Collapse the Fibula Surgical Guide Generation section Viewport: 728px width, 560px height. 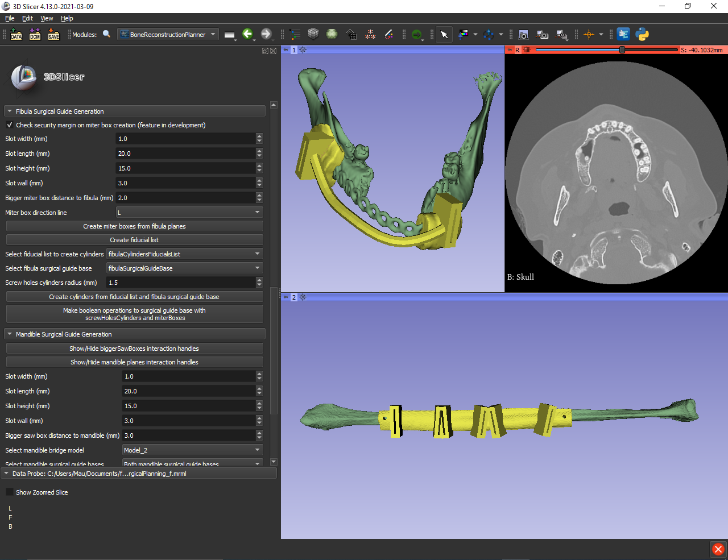[9, 111]
